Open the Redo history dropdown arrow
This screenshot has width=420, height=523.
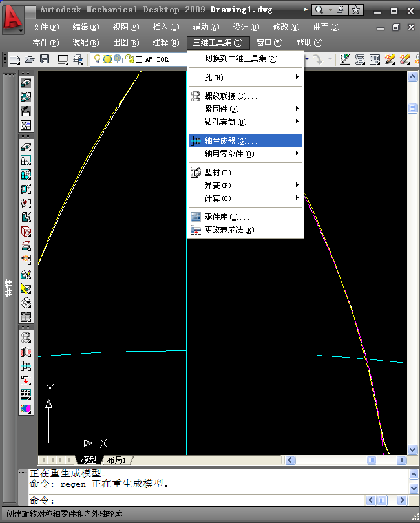click(x=330, y=59)
